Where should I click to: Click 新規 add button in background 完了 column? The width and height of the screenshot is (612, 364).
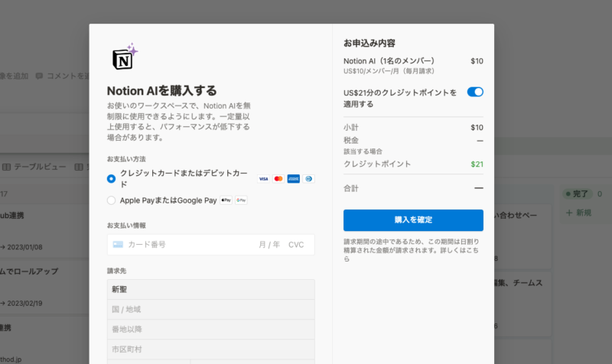[x=578, y=213]
